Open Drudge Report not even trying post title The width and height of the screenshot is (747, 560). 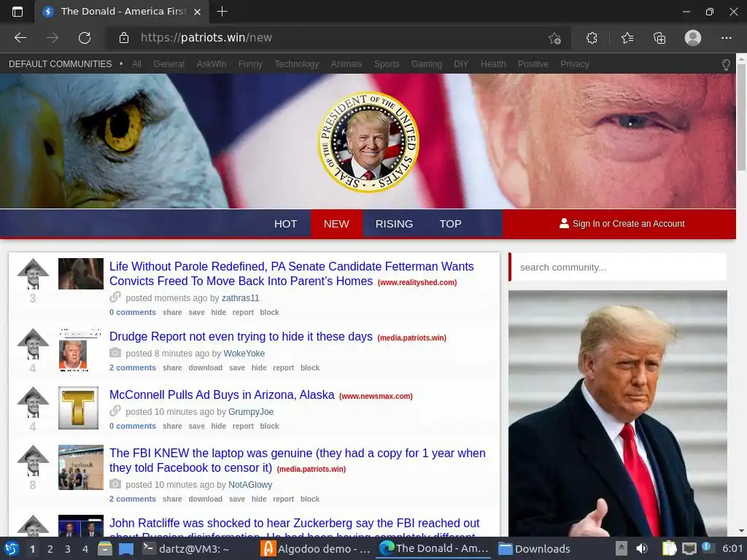click(x=241, y=336)
